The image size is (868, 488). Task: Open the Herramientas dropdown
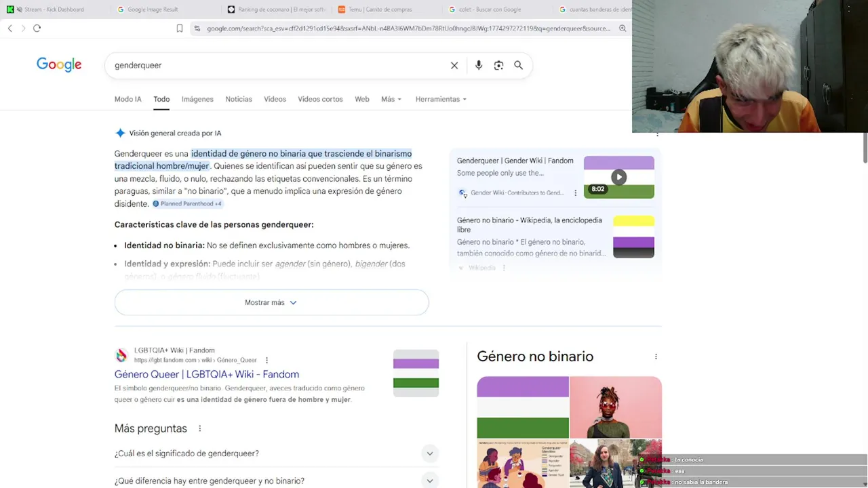441,100
